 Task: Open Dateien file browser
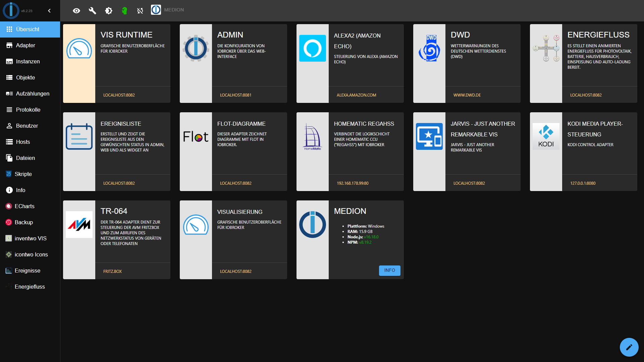click(x=30, y=158)
